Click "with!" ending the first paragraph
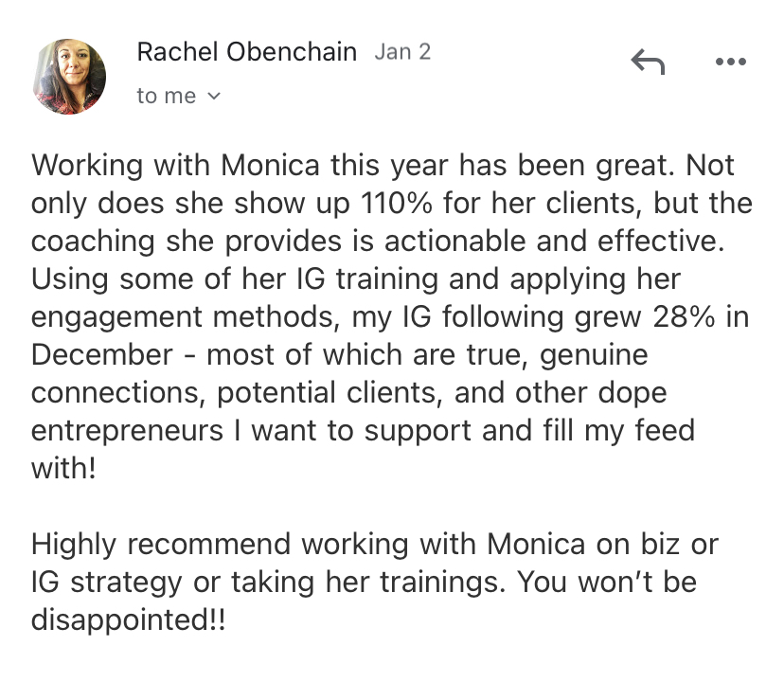 pos(63,469)
